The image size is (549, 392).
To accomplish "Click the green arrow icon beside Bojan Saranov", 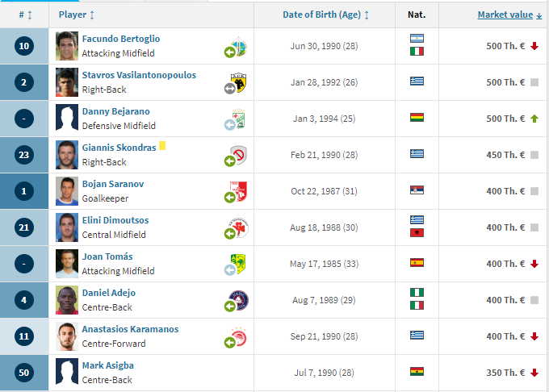I will (x=229, y=198).
